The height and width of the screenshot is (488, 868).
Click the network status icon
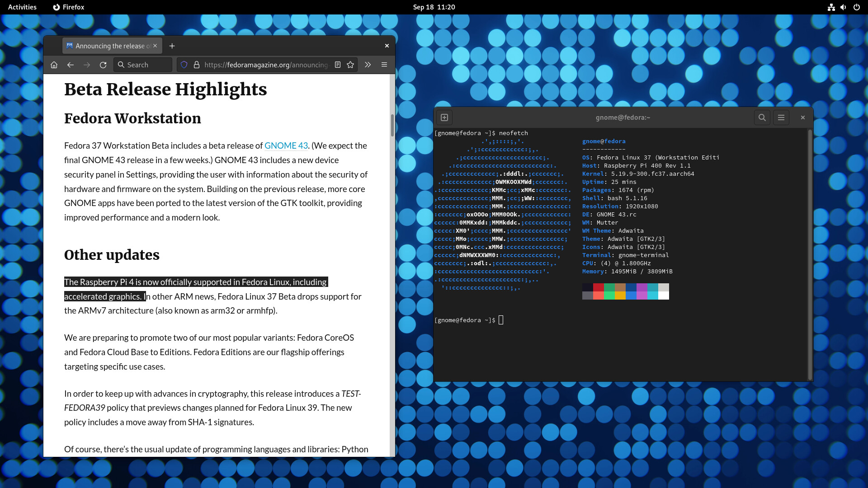pos(831,7)
